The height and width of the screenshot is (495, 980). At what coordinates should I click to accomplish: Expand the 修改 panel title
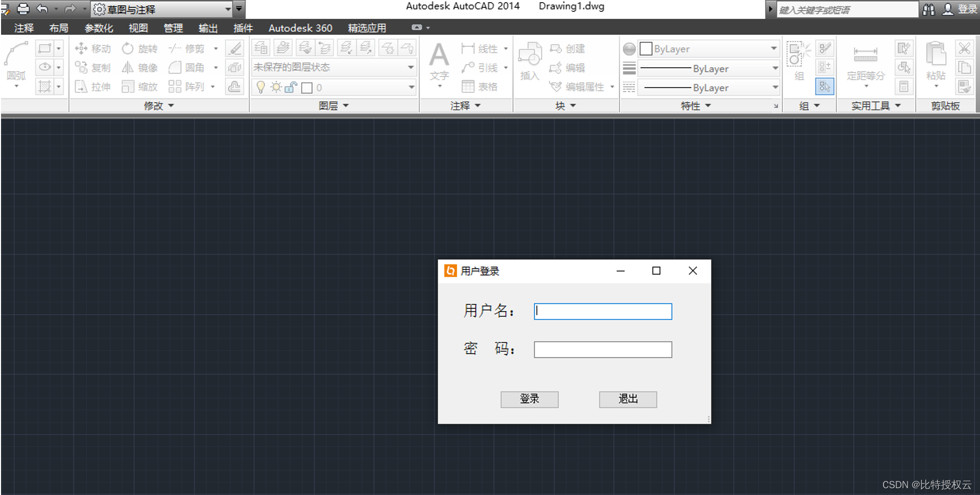tap(159, 106)
